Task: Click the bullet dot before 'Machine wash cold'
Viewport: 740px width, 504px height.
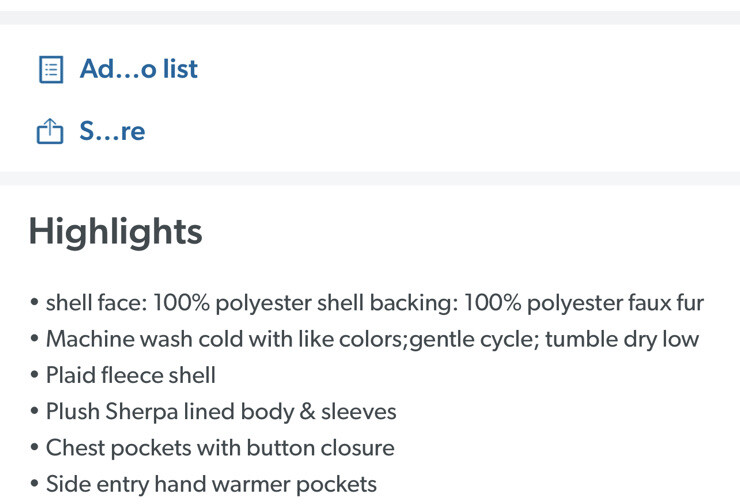Action: 34,338
